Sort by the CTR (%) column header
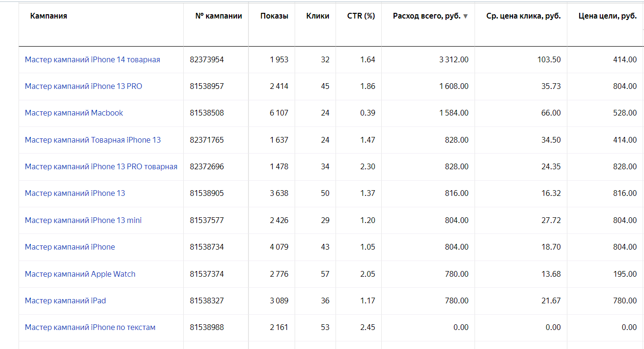644x349 pixels. pyautogui.click(x=361, y=16)
